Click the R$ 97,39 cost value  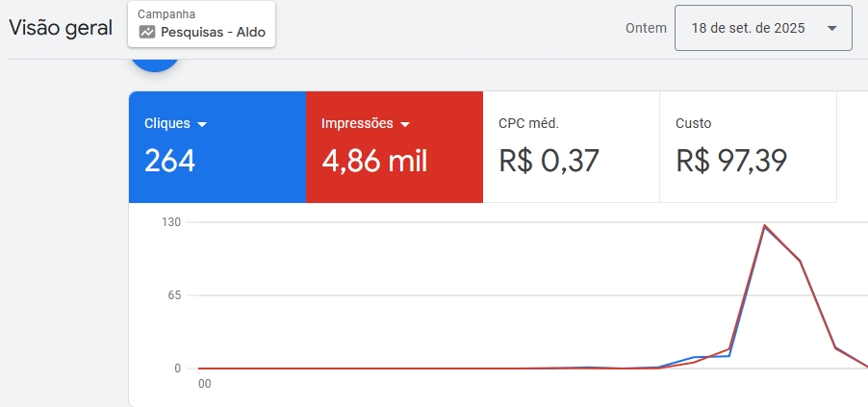[x=731, y=161]
